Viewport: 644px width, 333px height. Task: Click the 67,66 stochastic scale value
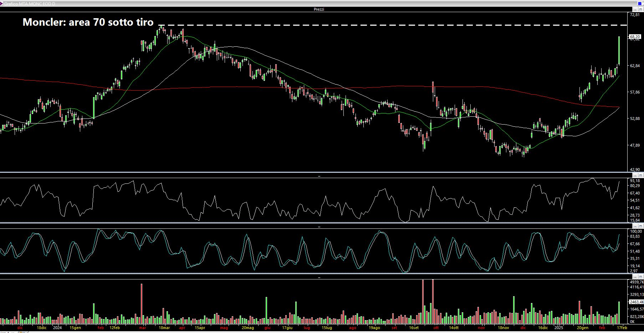pyautogui.click(x=635, y=244)
